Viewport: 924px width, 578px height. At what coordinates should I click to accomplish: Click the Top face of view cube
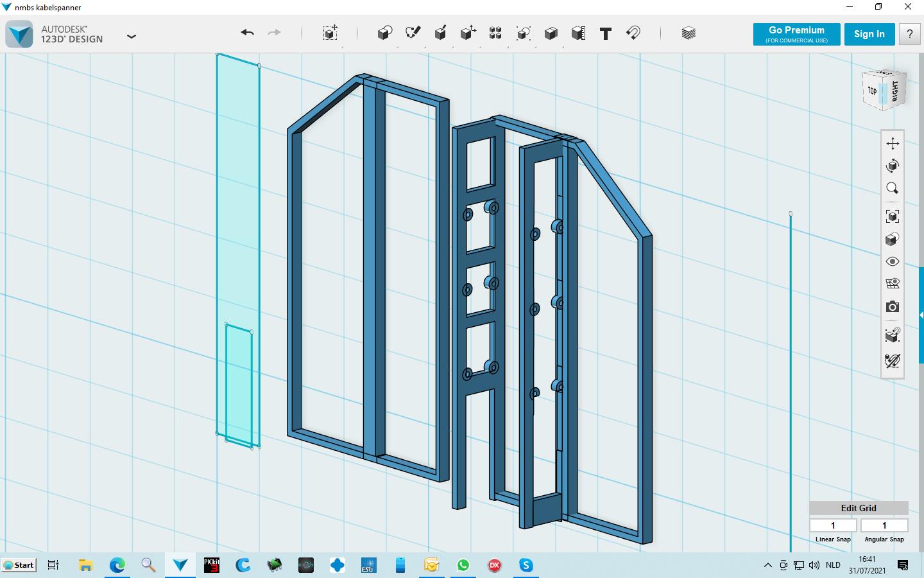[872, 91]
